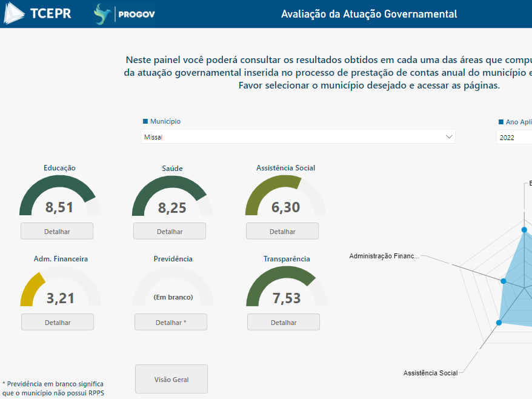Screen dimensions: 532x399
Task: Click Detalhar under Adm. Financeira
Action: [x=58, y=322]
